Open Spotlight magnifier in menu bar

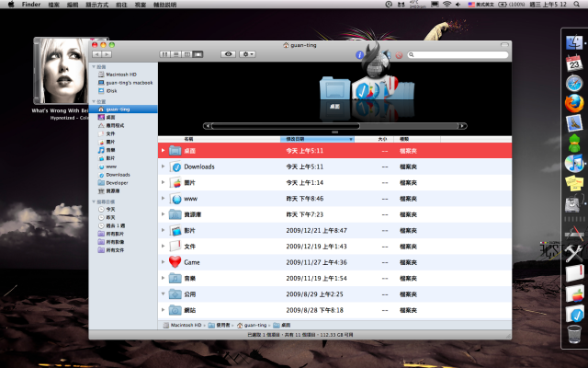(x=576, y=5)
